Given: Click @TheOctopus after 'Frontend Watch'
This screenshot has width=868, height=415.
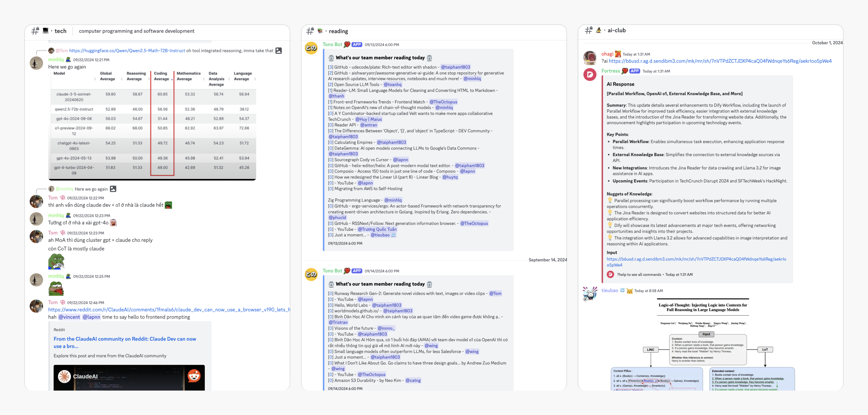Looking at the screenshot, I should pos(443,102).
